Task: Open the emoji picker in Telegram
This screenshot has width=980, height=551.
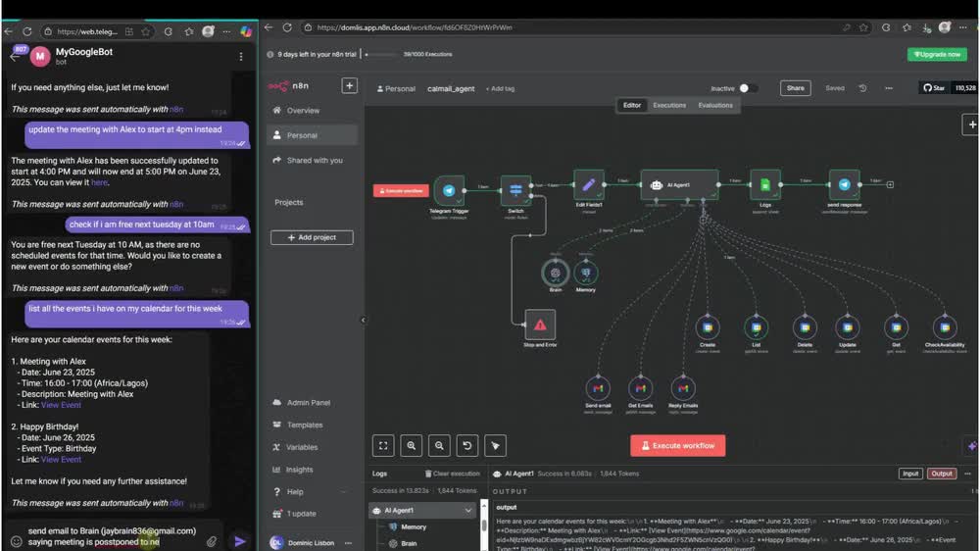Action: coord(17,541)
